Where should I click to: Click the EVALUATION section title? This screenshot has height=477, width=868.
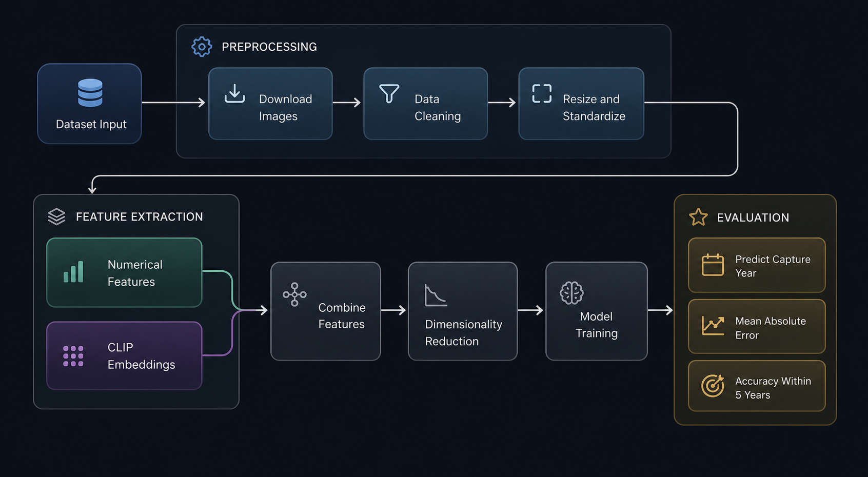753,217
